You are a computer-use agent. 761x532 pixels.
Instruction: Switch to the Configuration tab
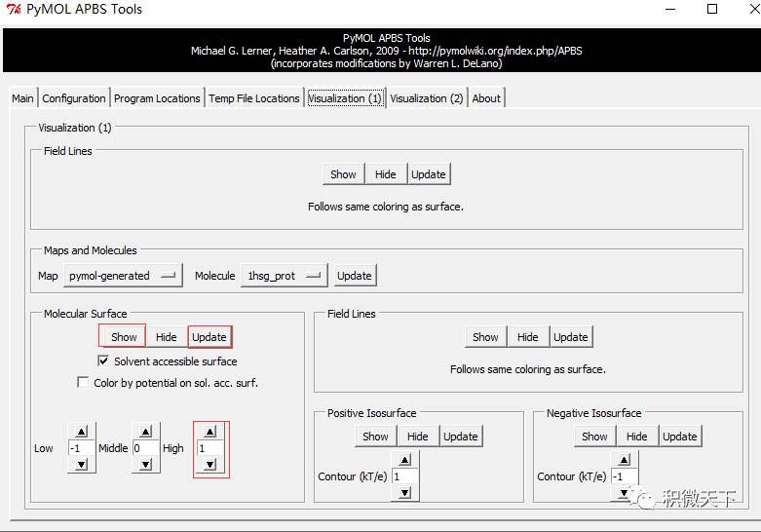click(74, 98)
